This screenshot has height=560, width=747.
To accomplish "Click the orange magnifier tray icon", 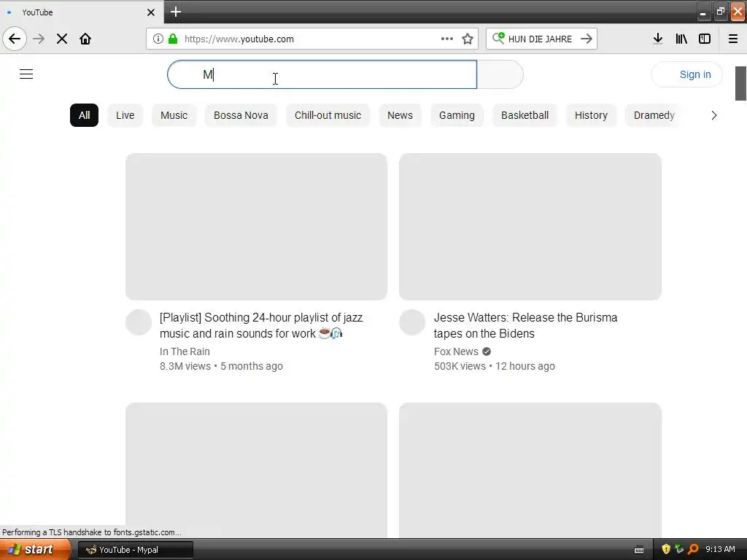I will point(693,549).
